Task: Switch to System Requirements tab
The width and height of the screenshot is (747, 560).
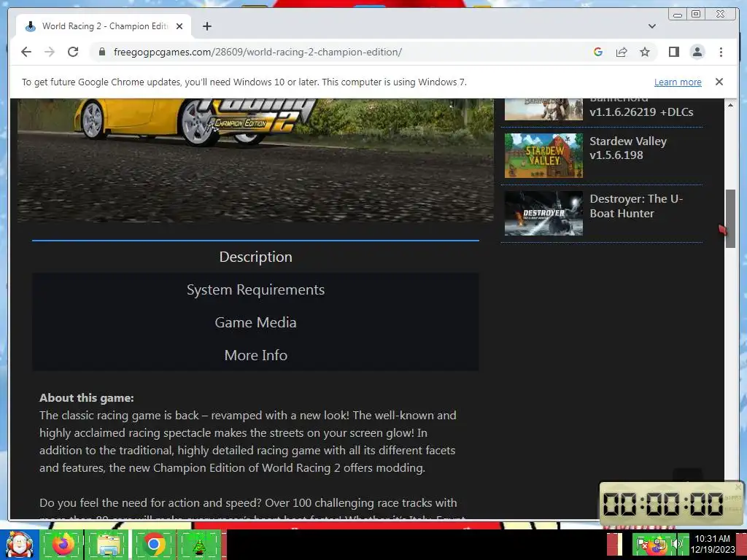Action: pyautogui.click(x=256, y=289)
